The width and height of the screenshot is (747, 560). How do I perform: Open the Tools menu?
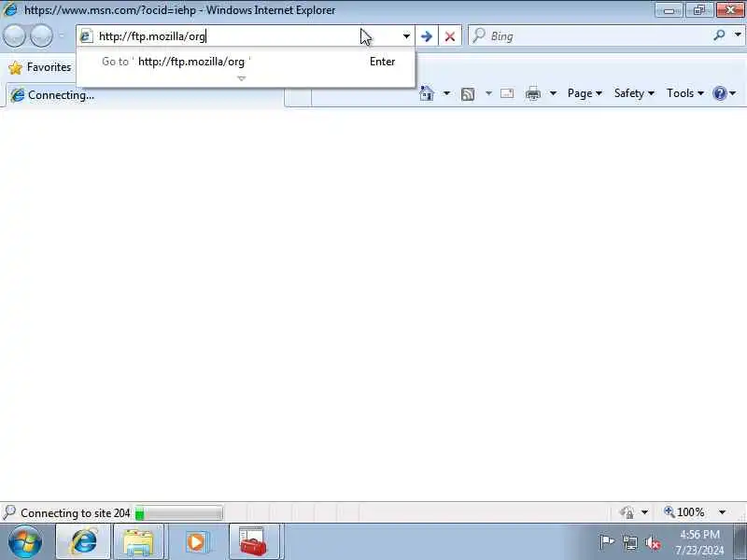point(685,93)
